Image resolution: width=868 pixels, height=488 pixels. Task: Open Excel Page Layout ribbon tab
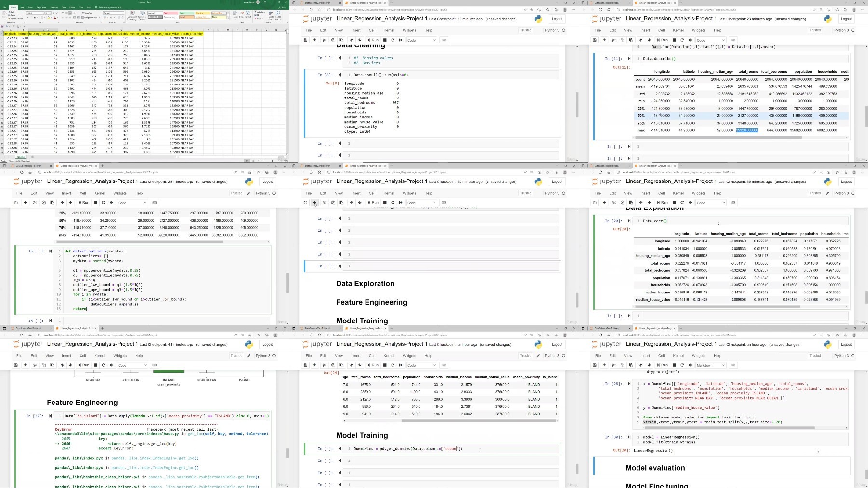41,7
